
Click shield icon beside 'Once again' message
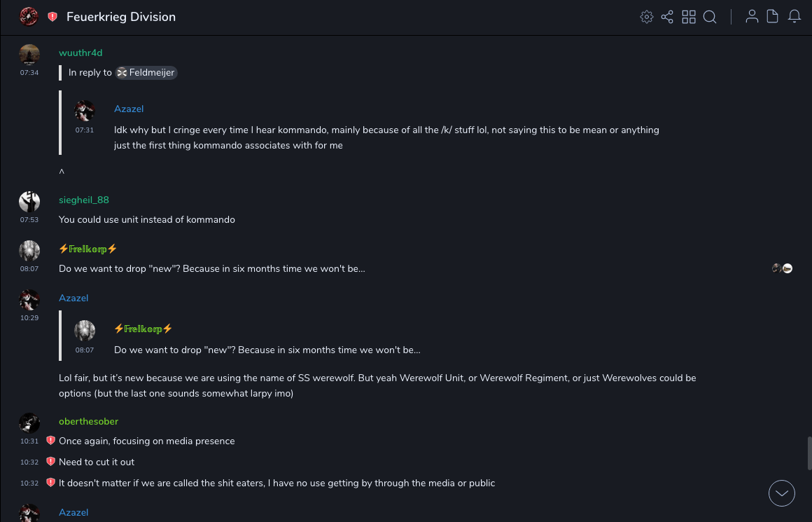click(x=50, y=441)
